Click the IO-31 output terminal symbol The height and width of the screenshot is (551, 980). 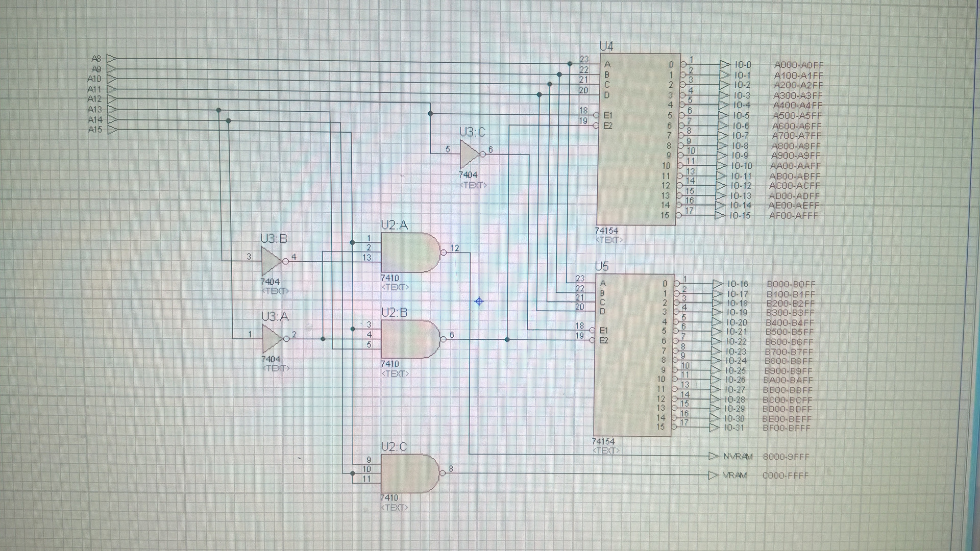pyautogui.click(x=715, y=428)
